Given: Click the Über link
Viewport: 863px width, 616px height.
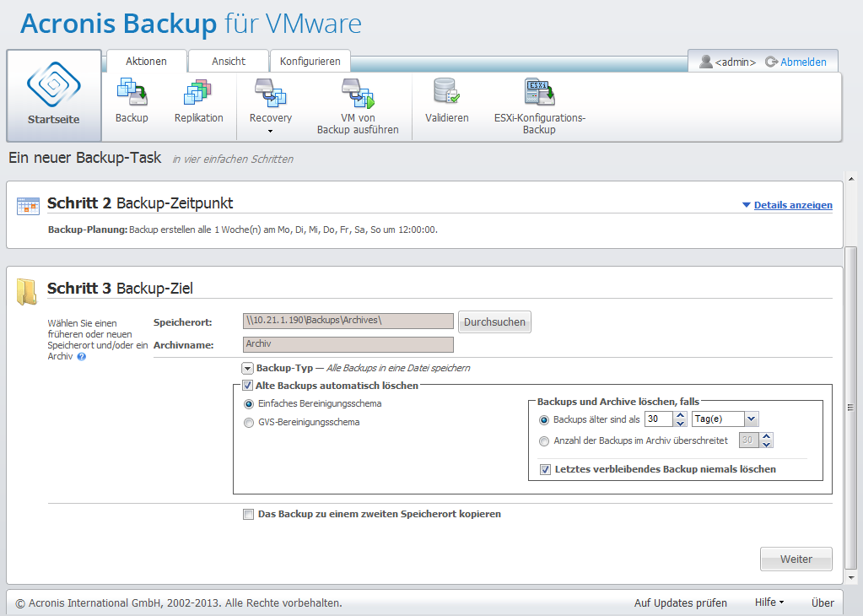Looking at the screenshot, I should pyautogui.click(x=823, y=602).
